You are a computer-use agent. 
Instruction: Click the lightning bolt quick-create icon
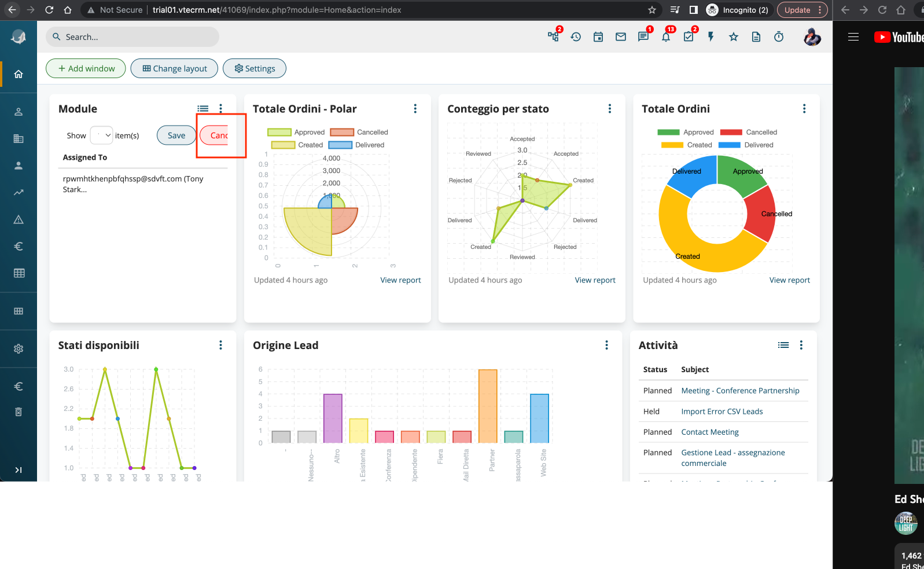[x=711, y=37]
